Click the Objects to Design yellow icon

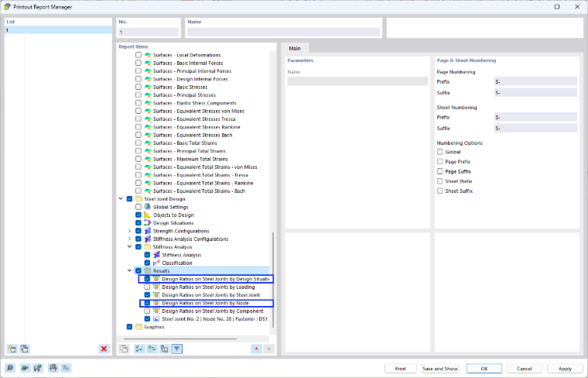[x=147, y=215]
